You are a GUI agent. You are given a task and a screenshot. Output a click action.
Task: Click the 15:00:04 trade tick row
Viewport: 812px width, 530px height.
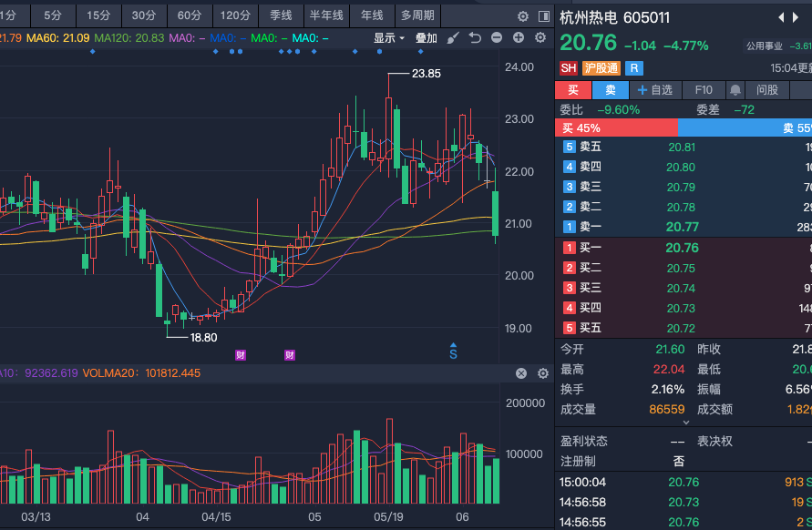(x=684, y=483)
